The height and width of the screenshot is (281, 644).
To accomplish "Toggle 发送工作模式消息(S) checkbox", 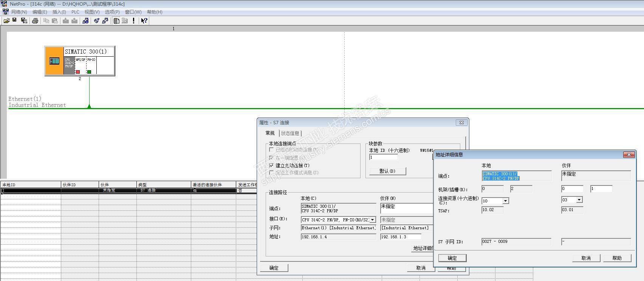I will (x=271, y=173).
